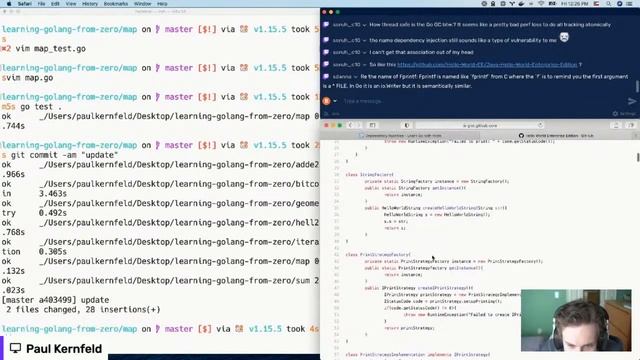Expand user menu on 'can't get that association' message
Image resolution: width=640 pixels, height=360 pixels.
point(364,52)
